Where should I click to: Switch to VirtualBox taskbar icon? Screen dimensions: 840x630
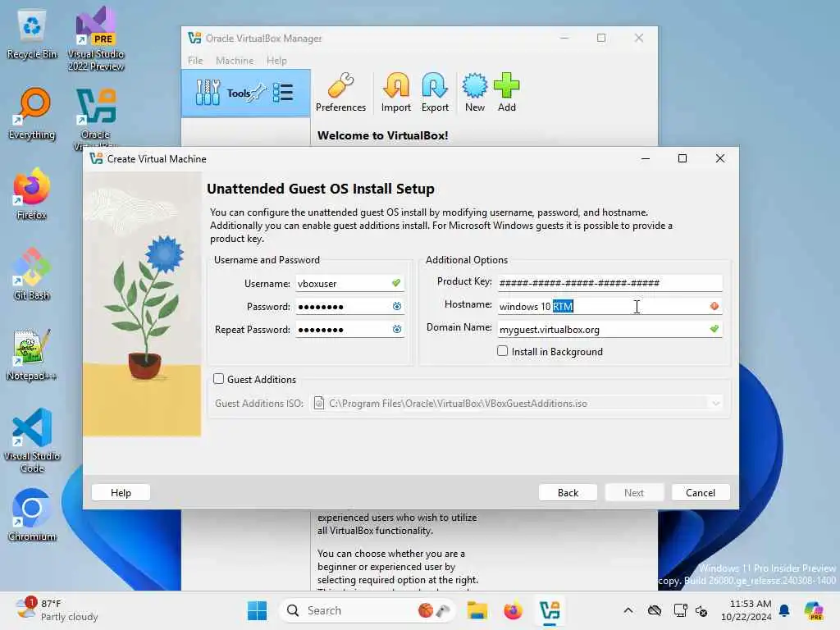tap(550, 610)
